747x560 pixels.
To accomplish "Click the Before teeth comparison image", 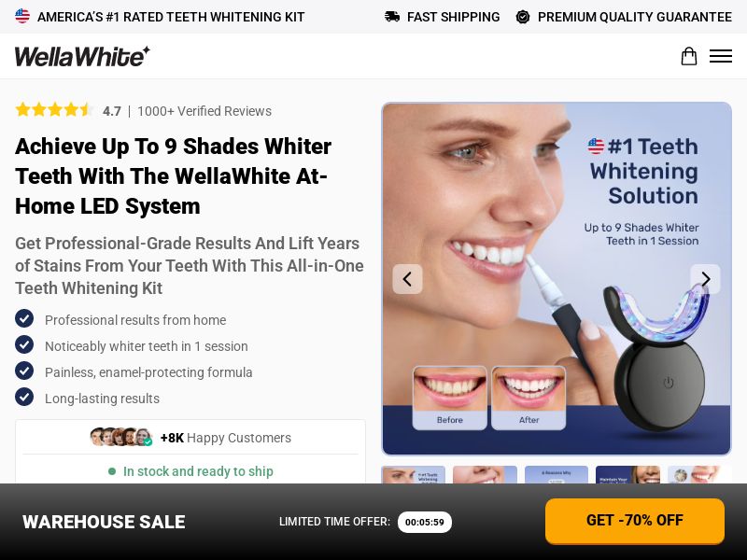I will point(450,399).
